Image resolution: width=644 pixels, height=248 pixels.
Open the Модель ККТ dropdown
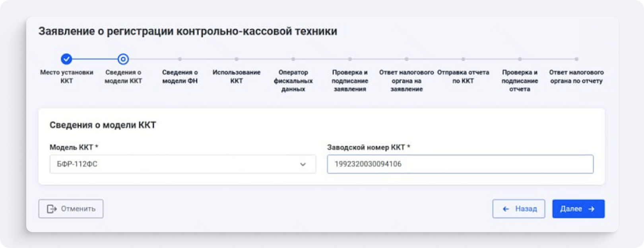pos(182,164)
